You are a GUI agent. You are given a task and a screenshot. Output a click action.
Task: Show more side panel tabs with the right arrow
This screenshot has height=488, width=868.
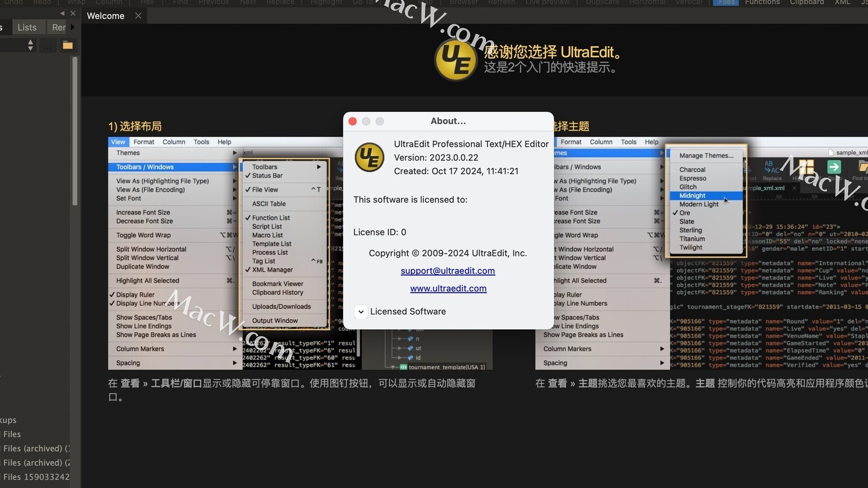pos(72,27)
